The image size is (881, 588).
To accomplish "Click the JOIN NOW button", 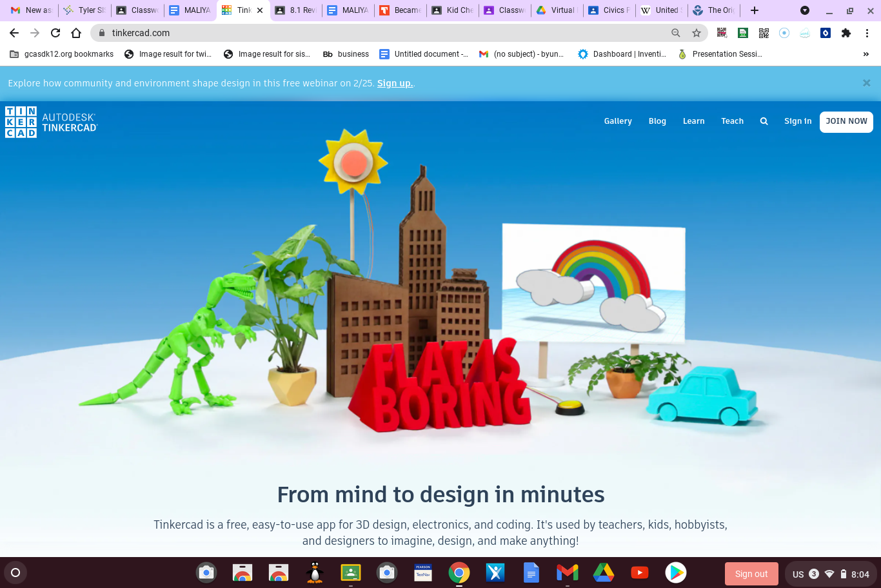I will point(846,122).
